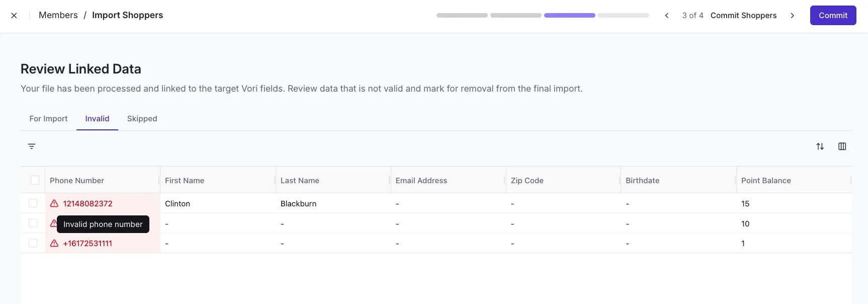Click the Phone Number column header

point(103,180)
